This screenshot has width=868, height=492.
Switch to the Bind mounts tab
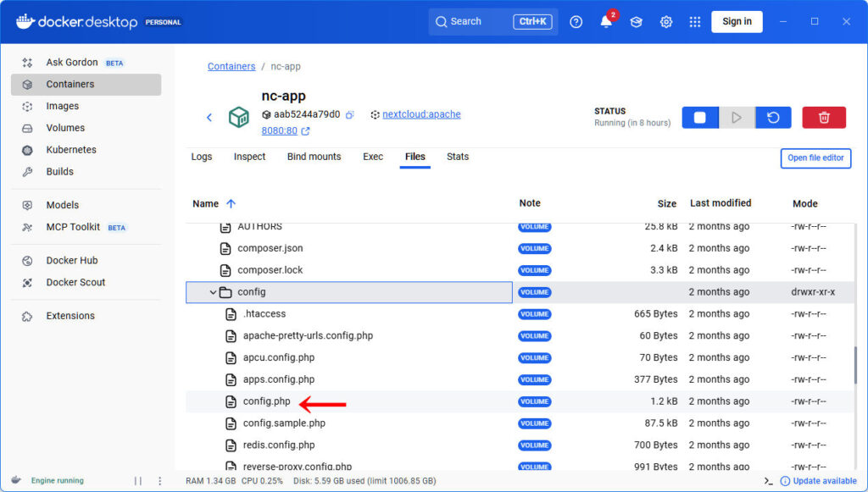[x=314, y=157]
